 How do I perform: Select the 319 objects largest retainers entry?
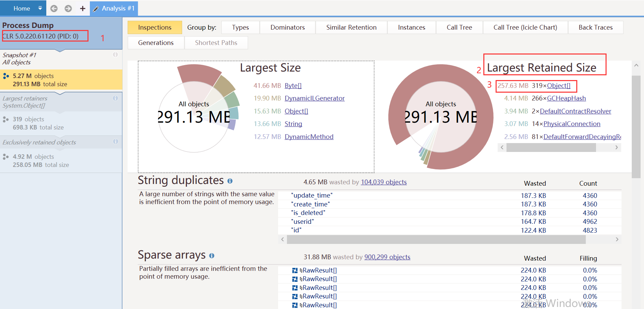(x=61, y=123)
